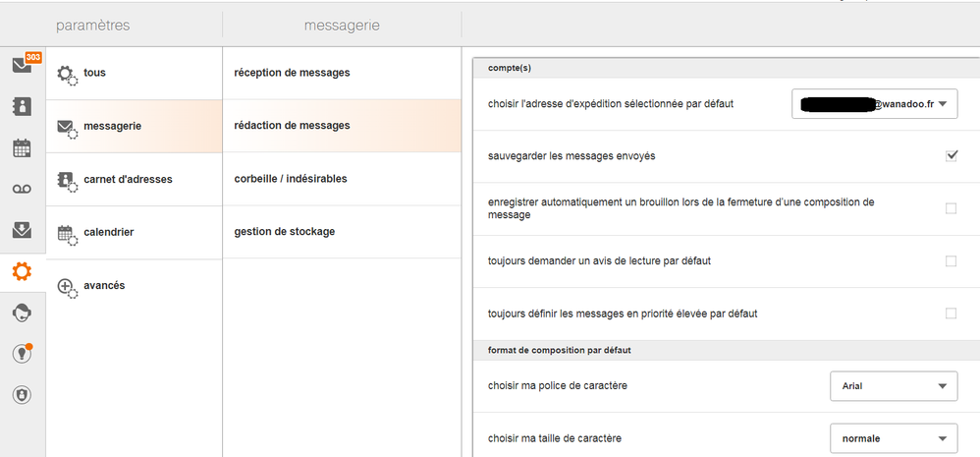Click the calendar gear icon beside 'calendrier'

click(67, 235)
